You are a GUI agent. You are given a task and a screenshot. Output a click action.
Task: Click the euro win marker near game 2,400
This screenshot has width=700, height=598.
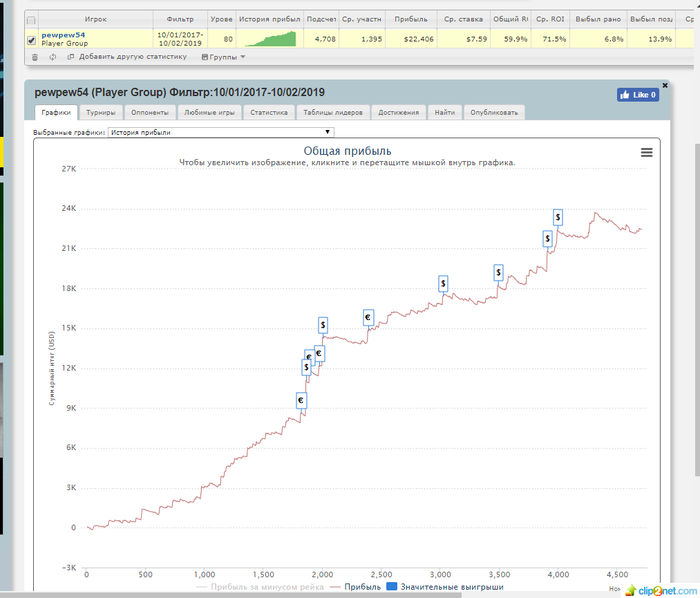pos(368,317)
